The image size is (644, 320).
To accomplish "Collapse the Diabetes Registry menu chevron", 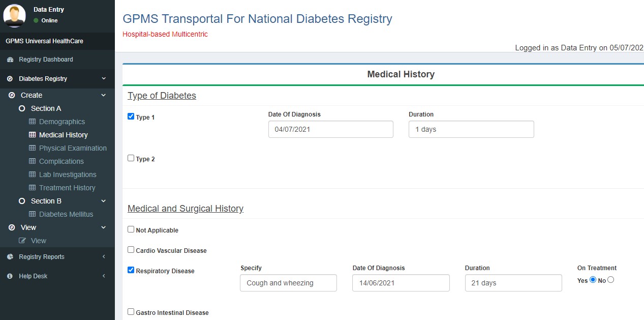I will [104, 79].
